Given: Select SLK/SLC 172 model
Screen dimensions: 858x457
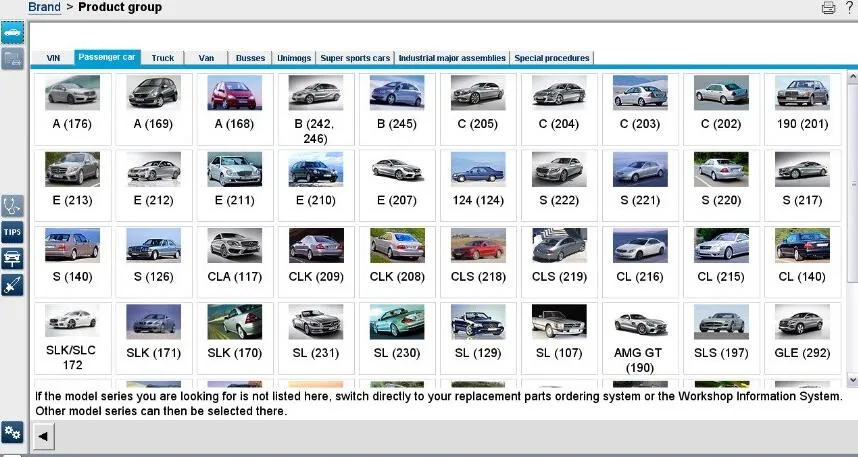Looking at the screenshot, I should [x=72, y=338].
